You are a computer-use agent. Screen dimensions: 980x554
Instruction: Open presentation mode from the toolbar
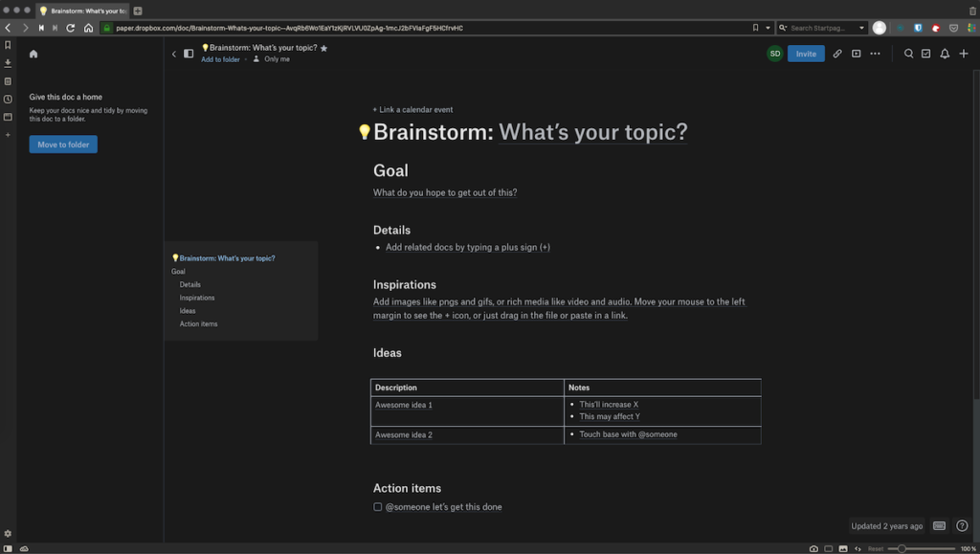[857, 54]
